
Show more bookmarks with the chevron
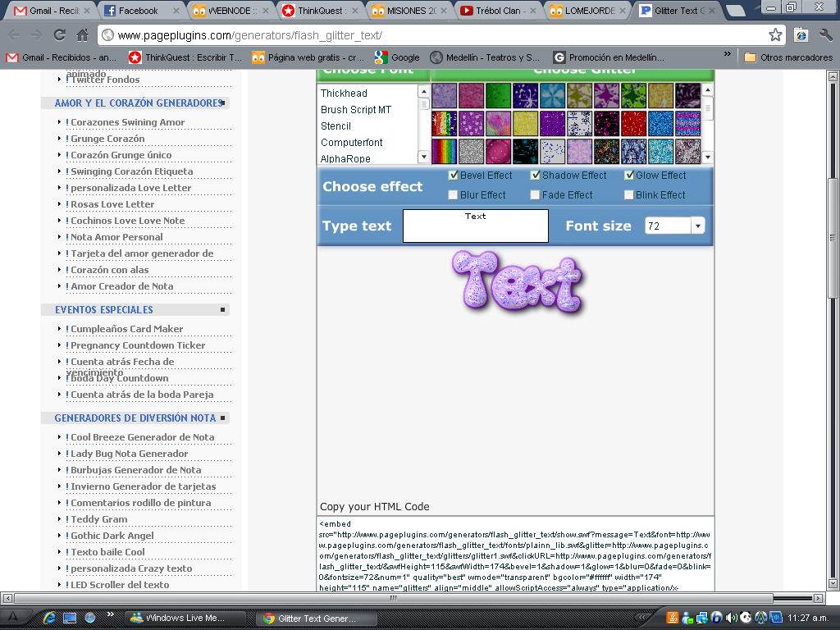[x=727, y=56]
